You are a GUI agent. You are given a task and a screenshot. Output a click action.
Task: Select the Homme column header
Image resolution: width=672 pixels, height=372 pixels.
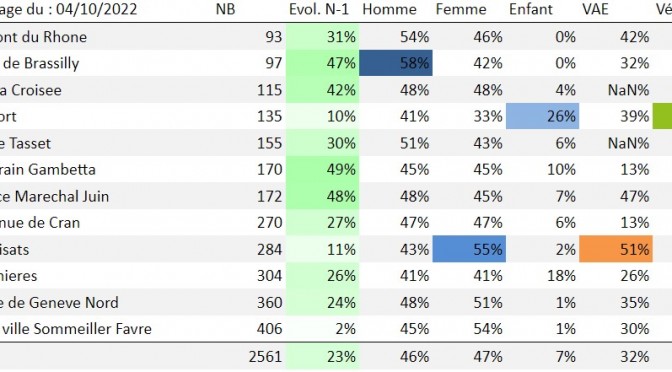tap(389, 9)
